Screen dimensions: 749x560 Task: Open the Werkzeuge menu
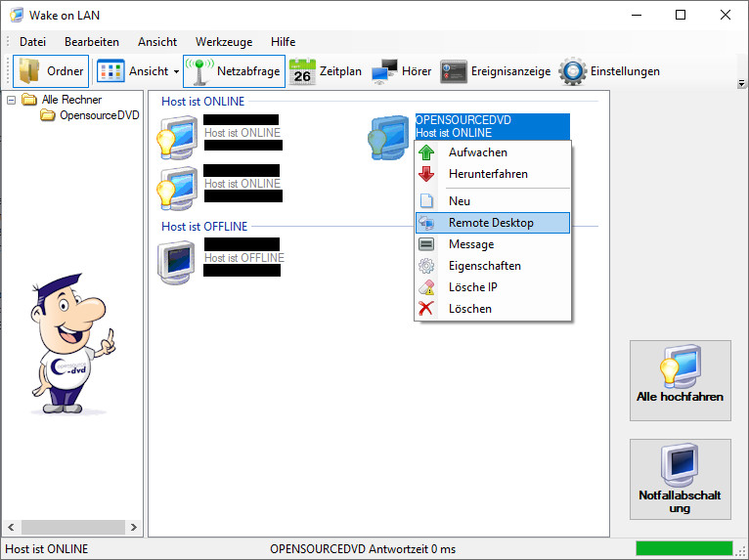point(223,42)
